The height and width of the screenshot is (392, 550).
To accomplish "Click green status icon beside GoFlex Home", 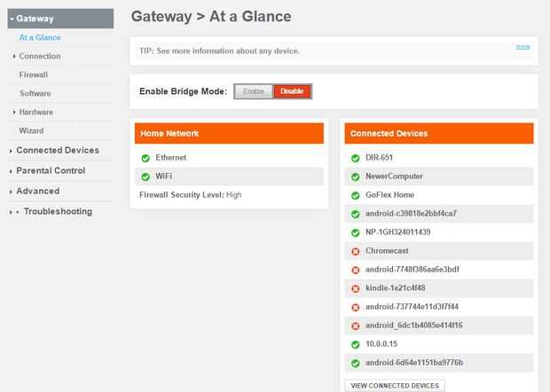I will [x=356, y=195].
